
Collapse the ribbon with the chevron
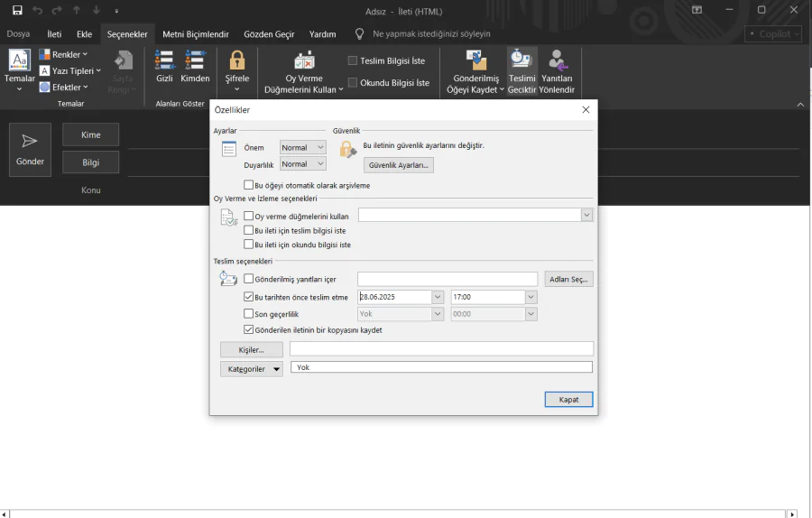(800, 104)
